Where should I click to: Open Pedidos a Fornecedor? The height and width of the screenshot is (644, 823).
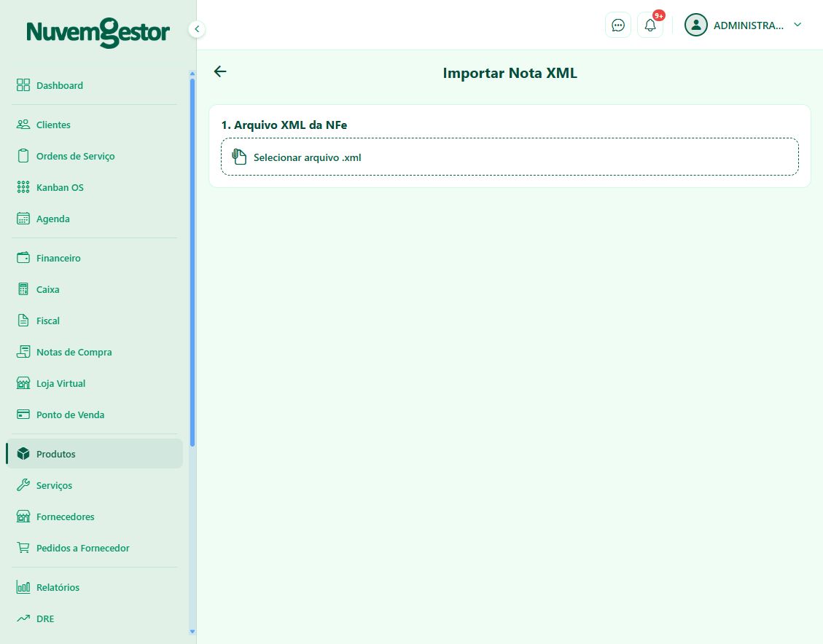(x=95, y=548)
